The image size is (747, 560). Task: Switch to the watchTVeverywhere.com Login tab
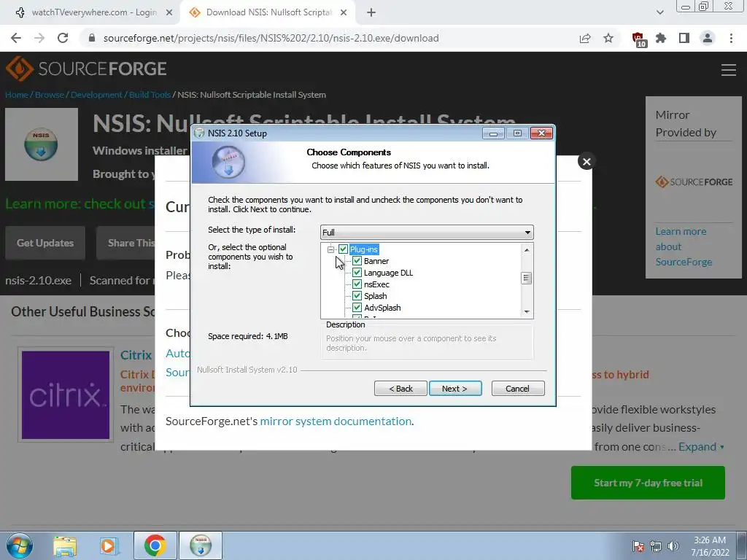coord(94,12)
